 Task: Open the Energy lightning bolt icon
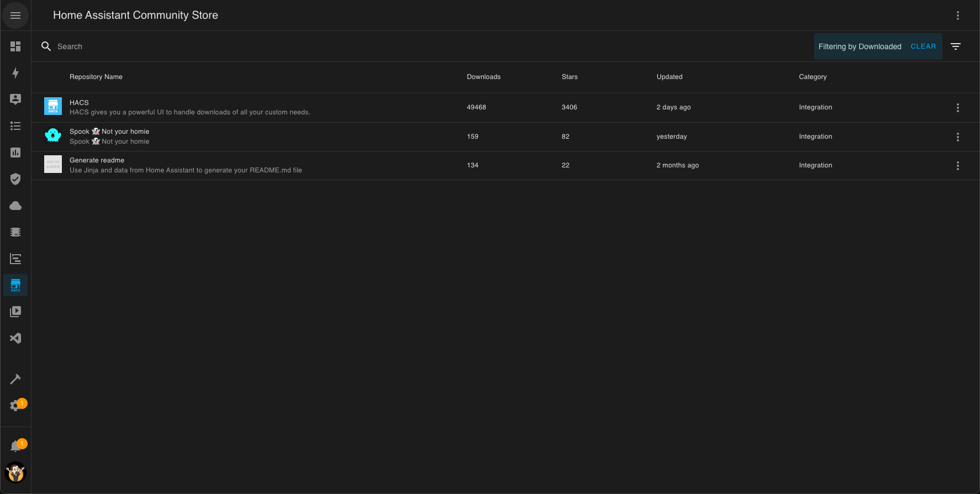click(x=15, y=73)
